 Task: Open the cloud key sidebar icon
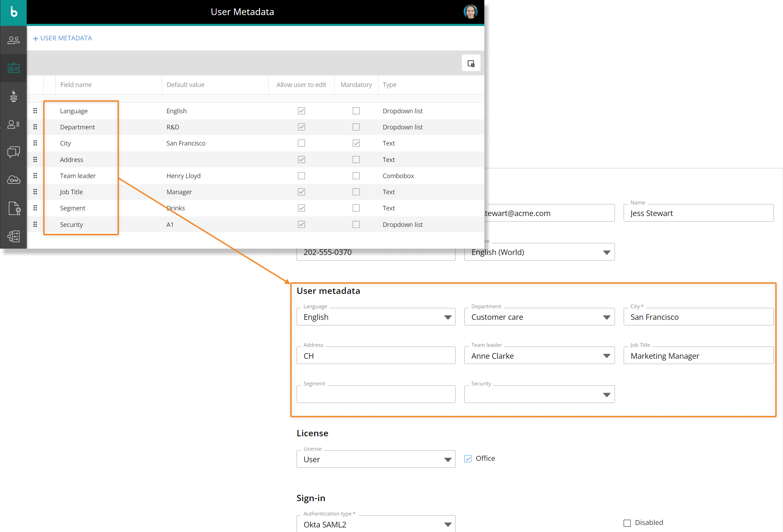click(13, 180)
